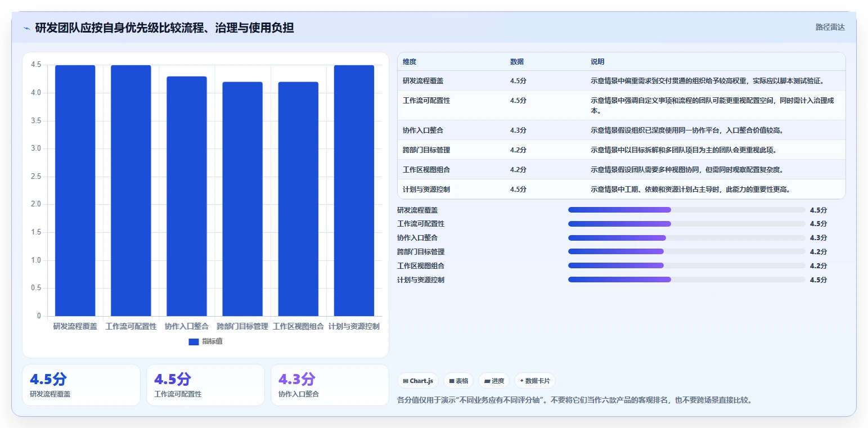Screen dimensions: 868x428
Task: Click the description mentioning 入口整合价值较高
Action: pyautogui.click(x=687, y=130)
